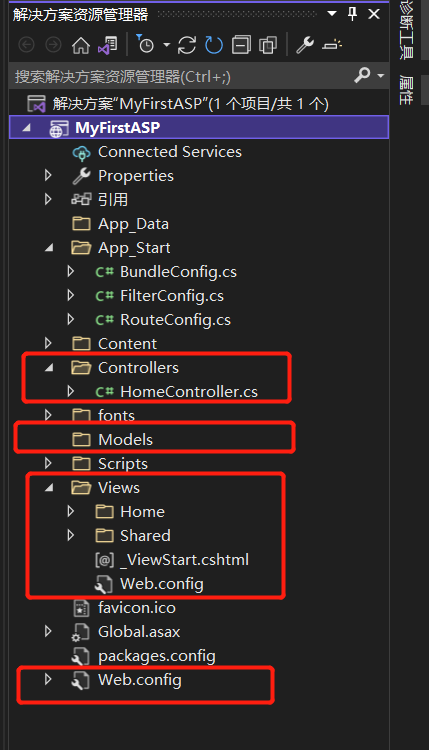Screen dimensions: 429x750
Task: Toggle the pin auto-hide for Solution Explorer
Action: (x=352, y=14)
